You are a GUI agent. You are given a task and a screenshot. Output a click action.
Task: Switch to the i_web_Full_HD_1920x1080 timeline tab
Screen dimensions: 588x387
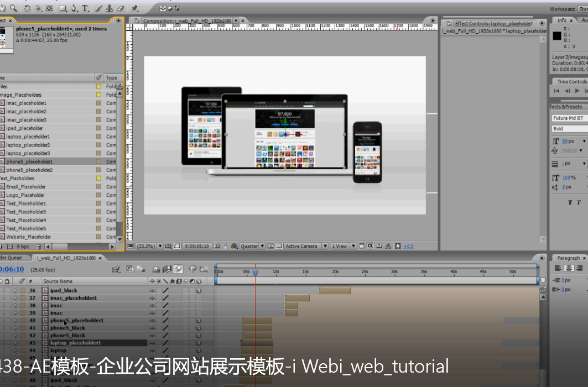[66, 258]
